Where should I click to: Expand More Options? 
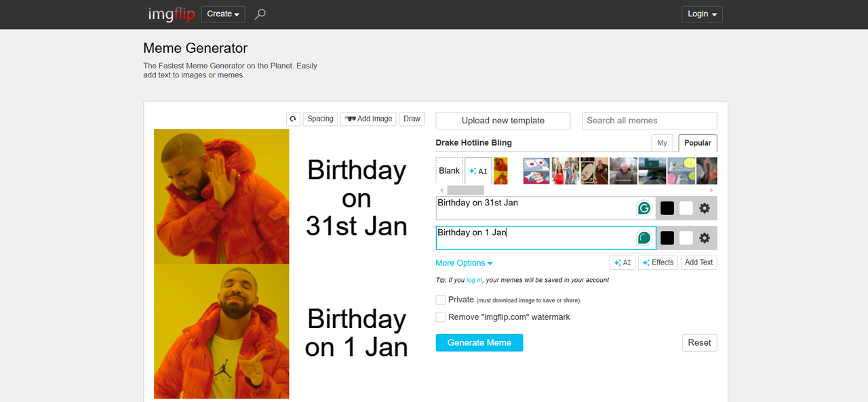pos(464,263)
